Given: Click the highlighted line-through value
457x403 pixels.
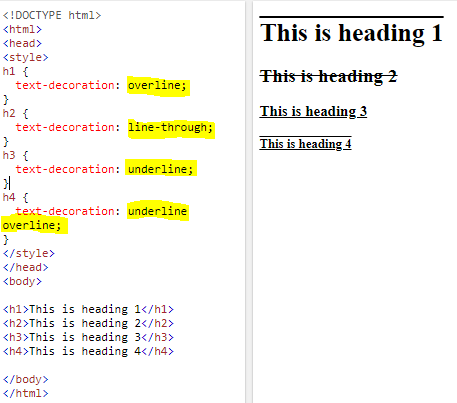Looking at the screenshot, I should [x=170, y=128].
